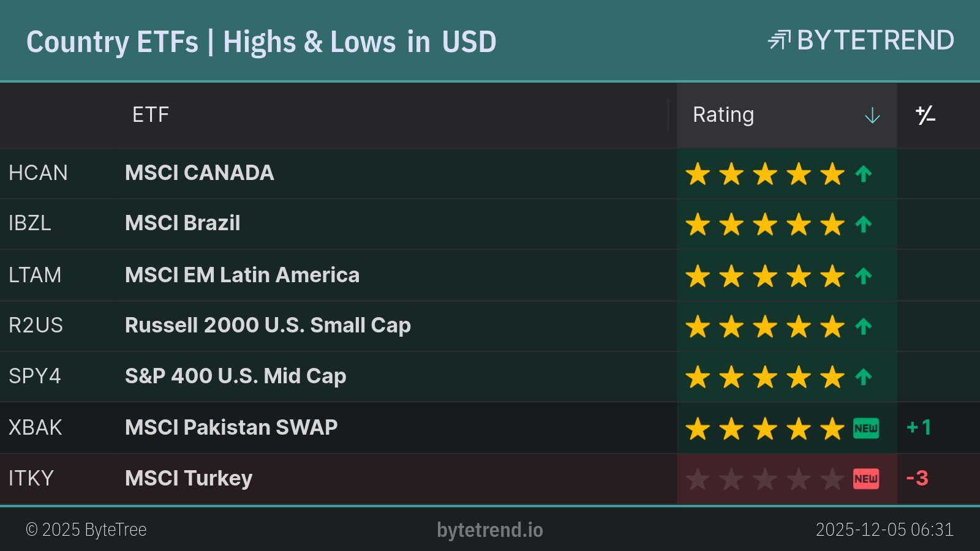Click the green NEW badge for MSCI Pakistan
Viewport: 980px width, 551px height.
pos(866,429)
